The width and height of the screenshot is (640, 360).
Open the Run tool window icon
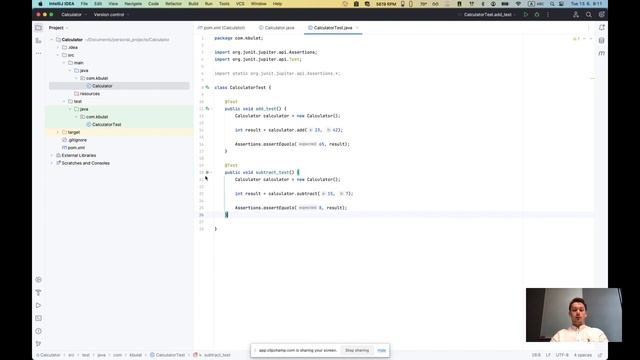click(x=38, y=305)
